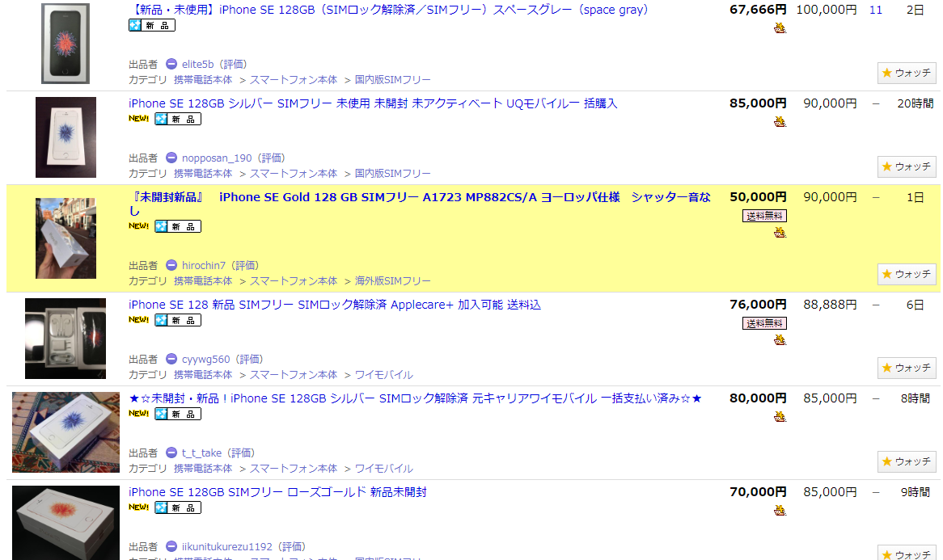Watch the t_t_take silver iPhone listing
This screenshot has height=560, width=943.
pos(907,461)
